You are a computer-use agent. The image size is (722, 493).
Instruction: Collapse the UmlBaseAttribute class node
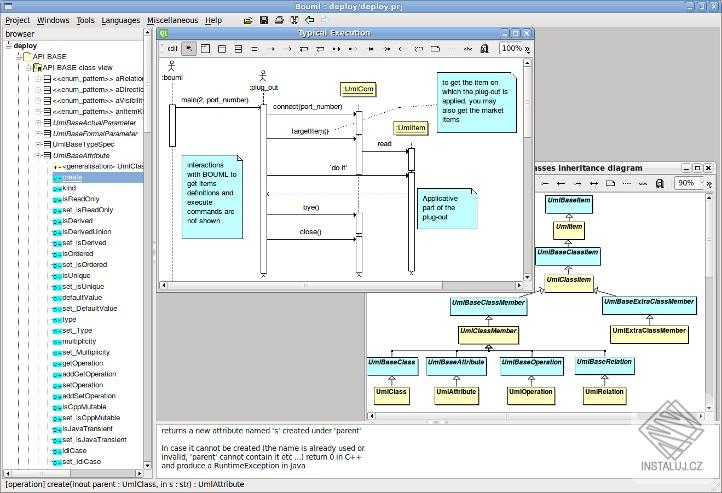pos(38,156)
